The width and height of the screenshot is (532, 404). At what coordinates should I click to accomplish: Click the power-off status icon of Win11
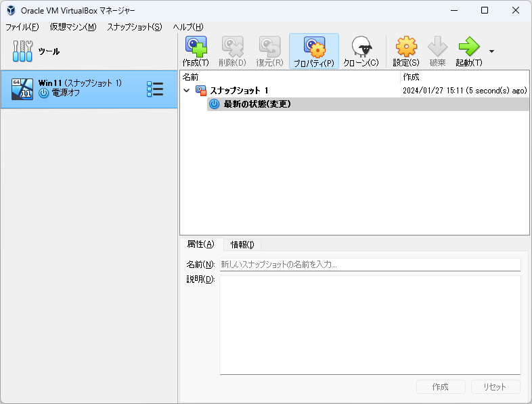pos(43,93)
